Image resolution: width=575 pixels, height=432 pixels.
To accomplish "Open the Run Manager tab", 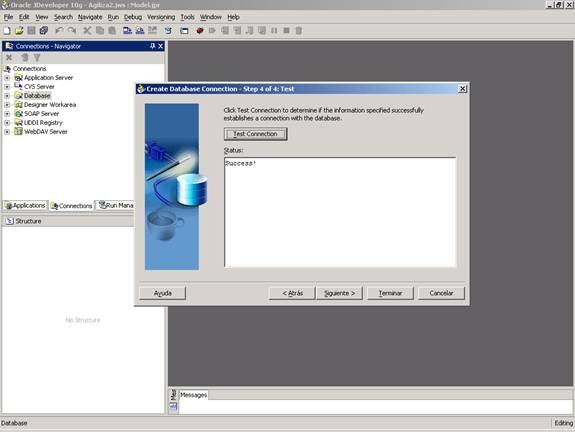I will (x=116, y=206).
